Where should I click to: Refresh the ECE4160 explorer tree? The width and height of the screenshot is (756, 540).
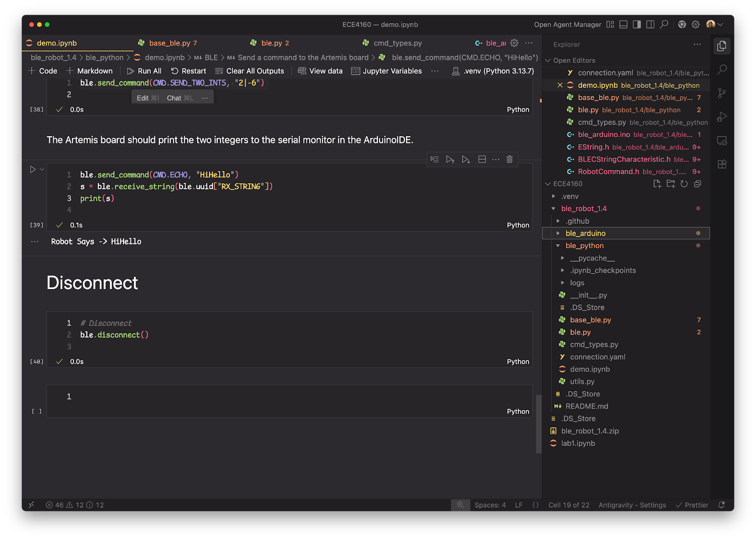(684, 184)
